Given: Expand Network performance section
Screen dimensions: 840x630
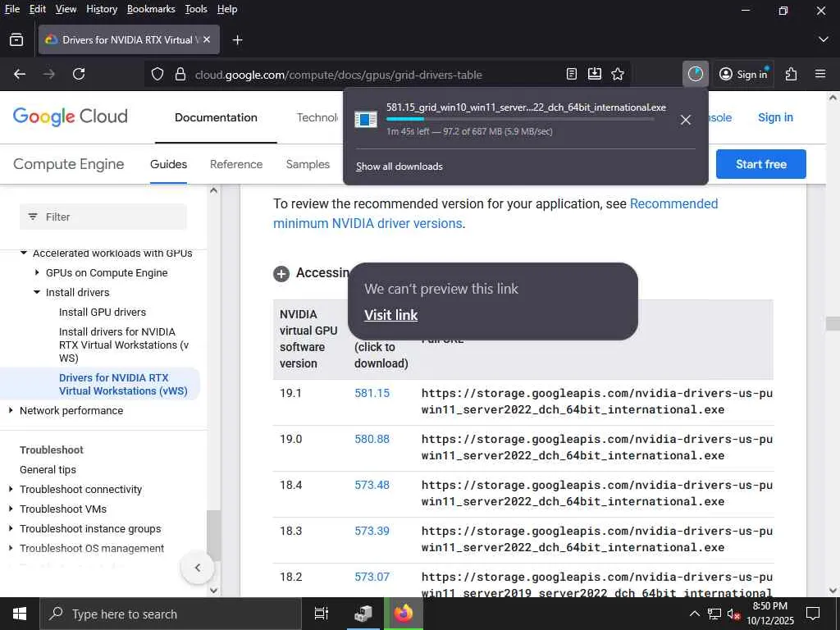Looking at the screenshot, I should (10, 411).
